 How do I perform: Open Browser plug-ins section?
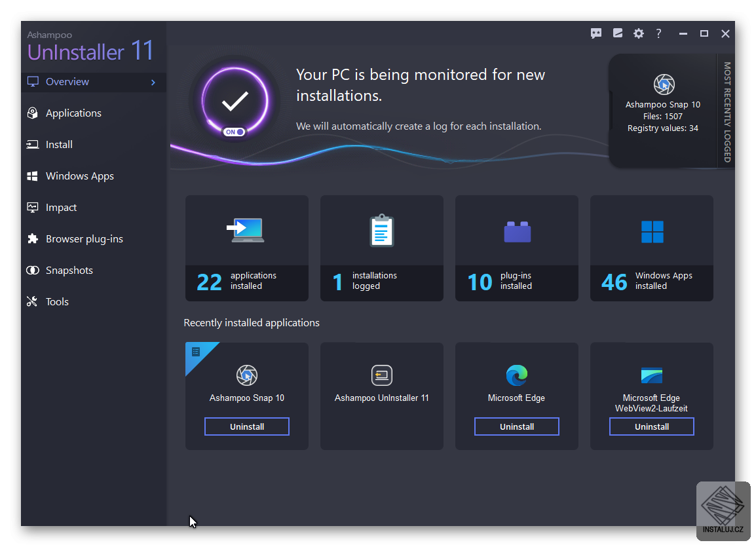[84, 238]
